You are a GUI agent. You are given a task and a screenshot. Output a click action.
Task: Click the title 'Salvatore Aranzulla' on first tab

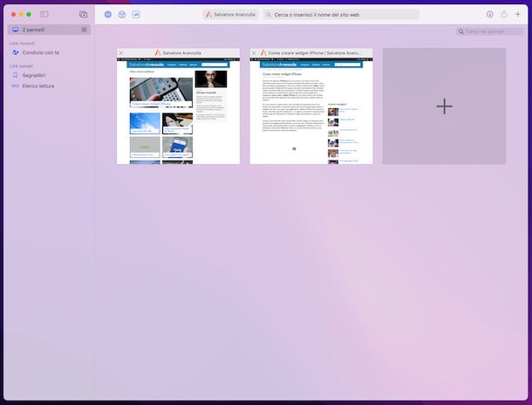click(182, 53)
